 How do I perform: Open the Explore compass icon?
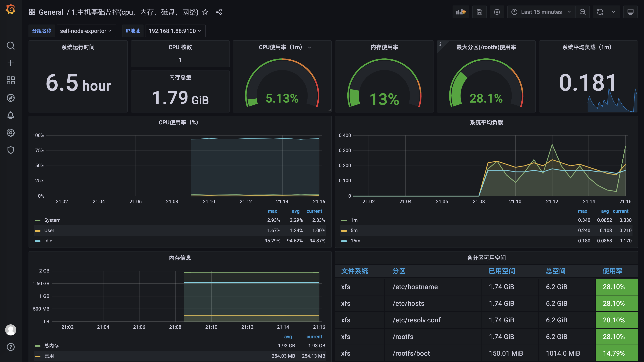click(x=11, y=98)
